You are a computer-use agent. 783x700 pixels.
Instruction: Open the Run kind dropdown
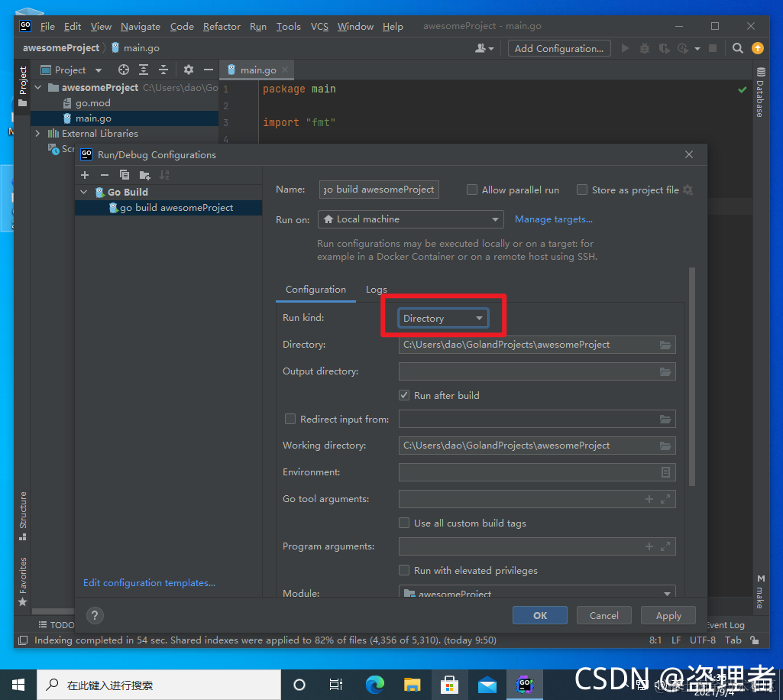tap(443, 318)
